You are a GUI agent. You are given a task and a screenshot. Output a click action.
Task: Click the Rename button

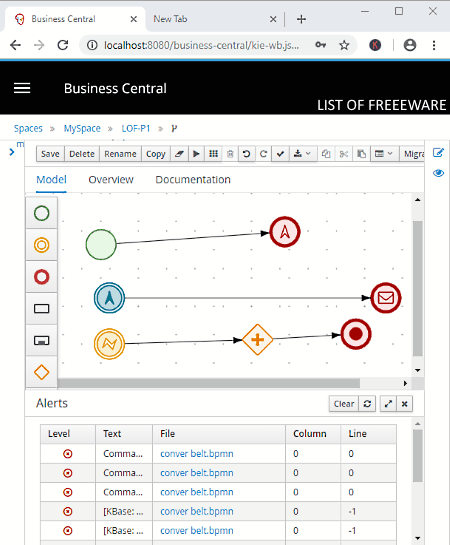pos(120,154)
